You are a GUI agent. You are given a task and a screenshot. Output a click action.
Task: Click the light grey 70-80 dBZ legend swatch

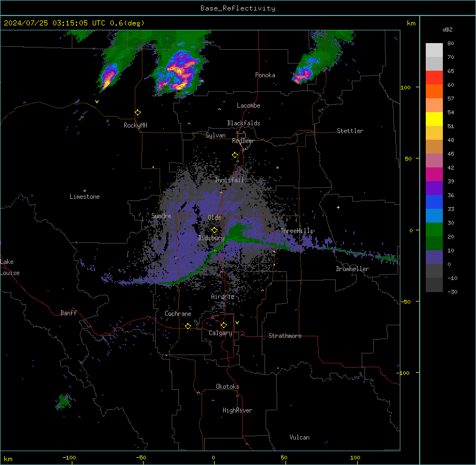pos(434,50)
